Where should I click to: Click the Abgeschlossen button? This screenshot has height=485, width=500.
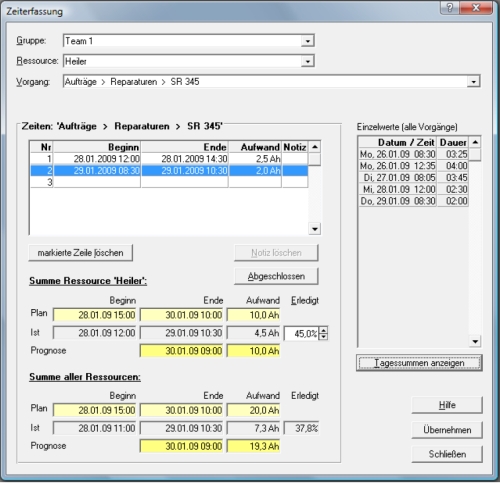click(276, 276)
